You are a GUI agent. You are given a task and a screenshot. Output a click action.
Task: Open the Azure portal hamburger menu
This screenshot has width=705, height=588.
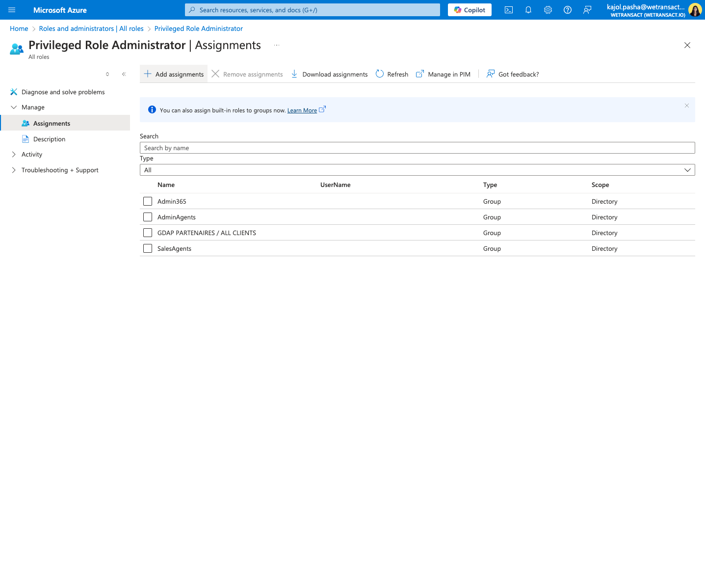coord(12,10)
